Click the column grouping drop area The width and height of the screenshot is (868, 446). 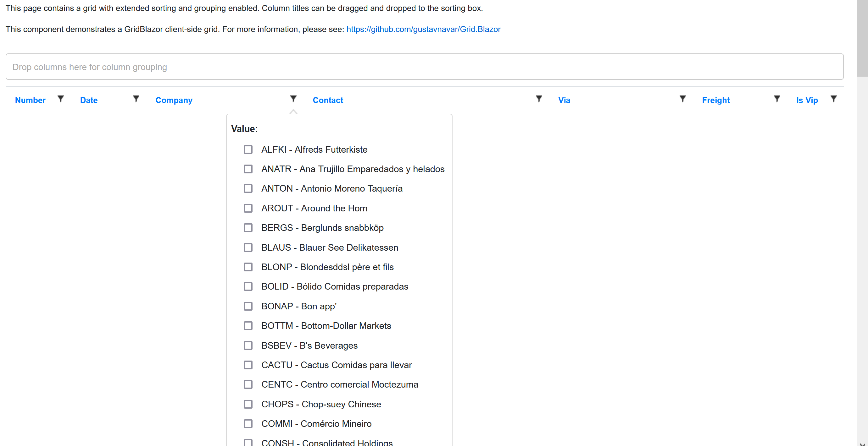[x=425, y=67]
